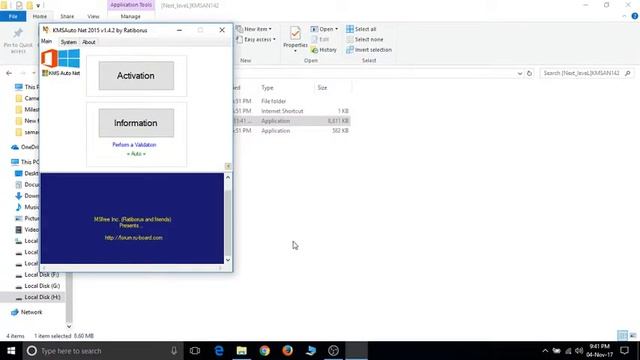Image resolution: width=640 pixels, height=360 pixels.
Task: Click Select none in the ribbon
Action: (364, 40)
